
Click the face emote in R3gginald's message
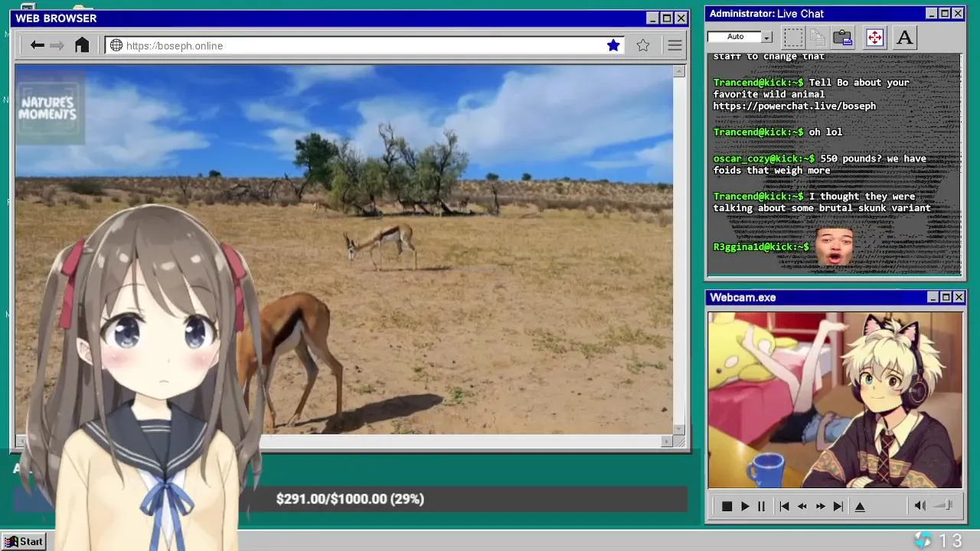click(x=835, y=246)
